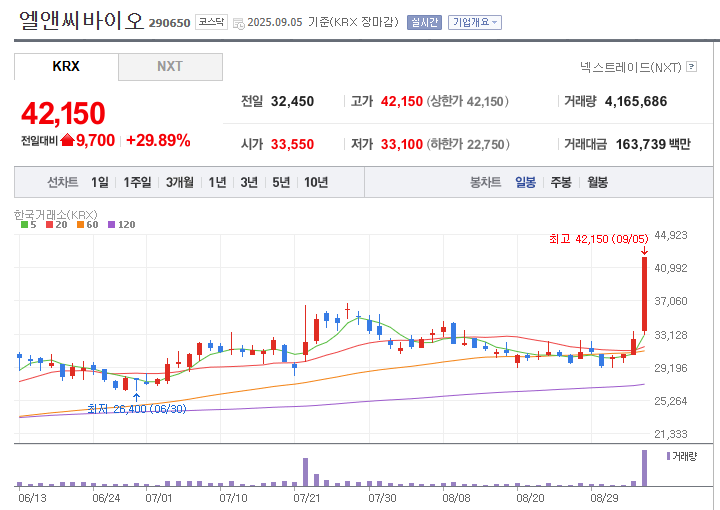The image size is (720, 510).
Task: Click the 실시간 real-time badge
Action: coord(424,22)
